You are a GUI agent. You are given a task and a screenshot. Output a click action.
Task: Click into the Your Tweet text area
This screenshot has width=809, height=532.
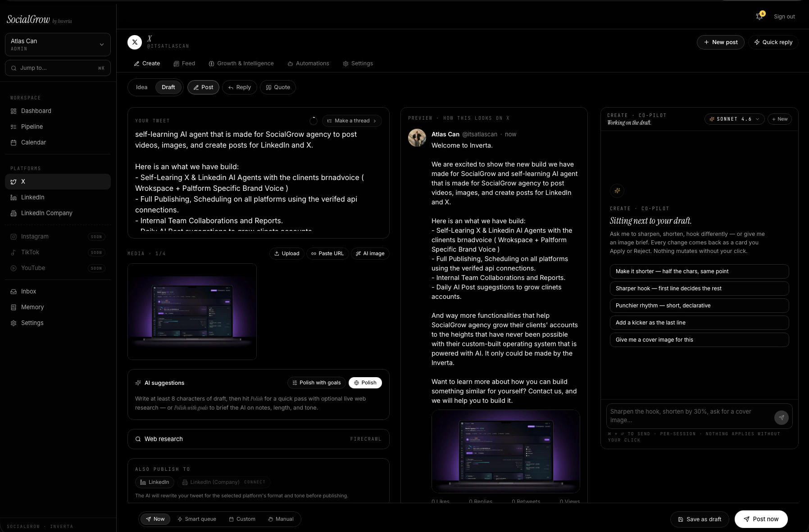click(x=259, y=180)
